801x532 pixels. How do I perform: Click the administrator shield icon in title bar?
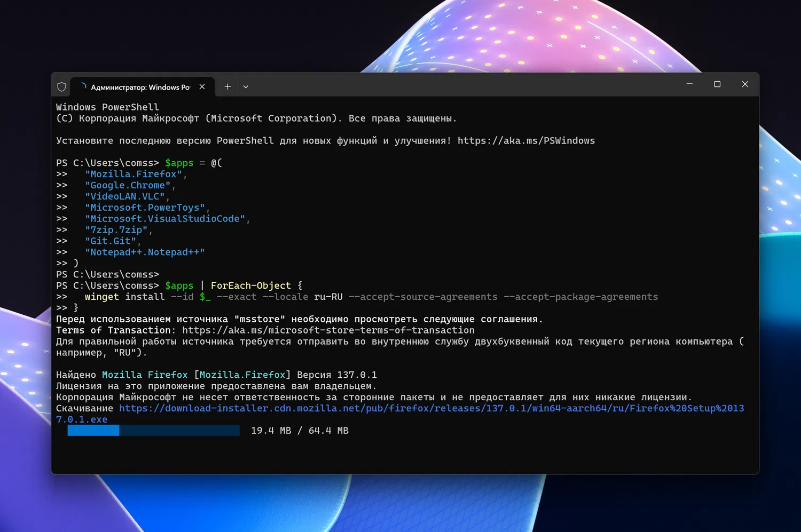point(61,86)
